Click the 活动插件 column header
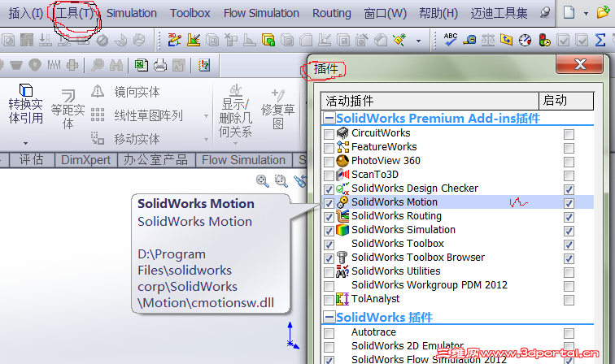 pos(430,101)
